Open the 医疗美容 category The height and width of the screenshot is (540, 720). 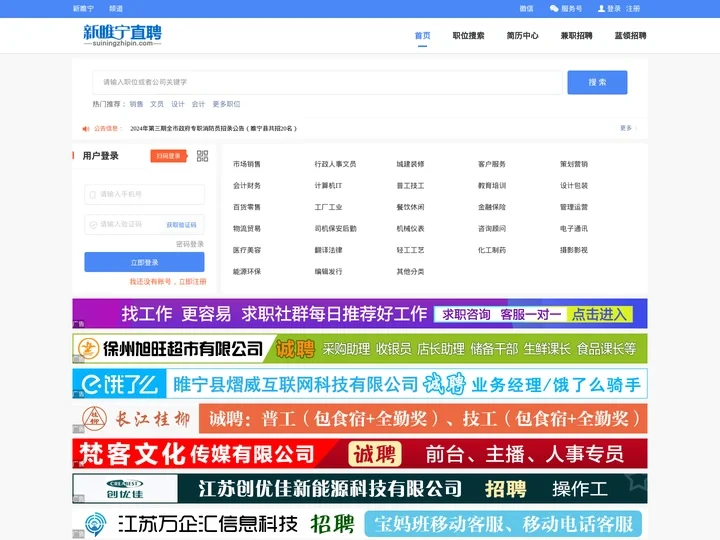click(247, 250)
